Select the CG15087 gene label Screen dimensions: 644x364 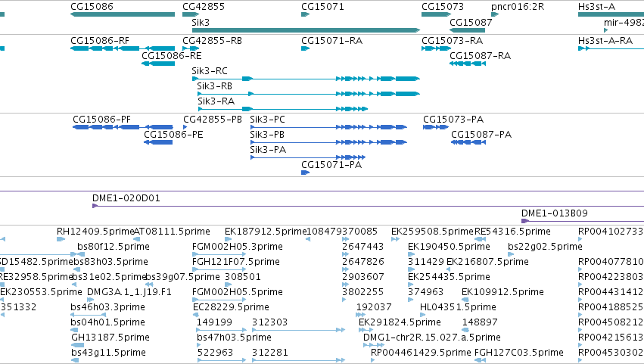click(471, 22)
